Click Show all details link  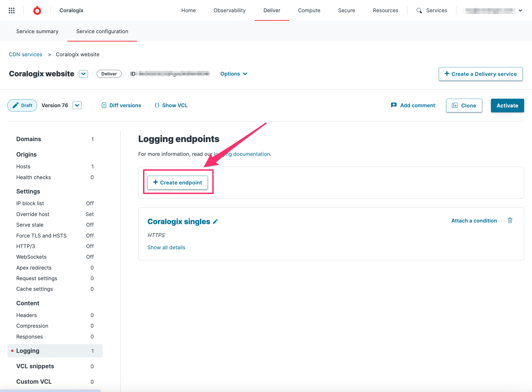click(166, 247)
